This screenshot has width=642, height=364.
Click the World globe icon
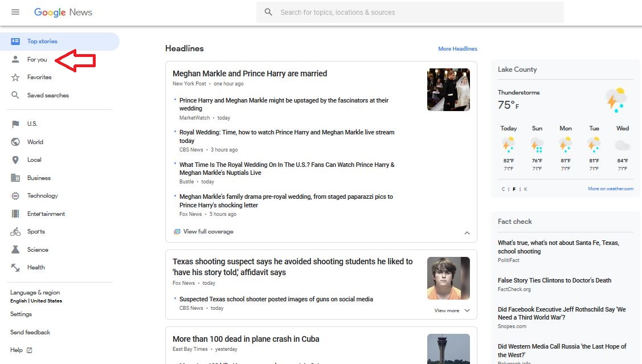tap(15, 142)
